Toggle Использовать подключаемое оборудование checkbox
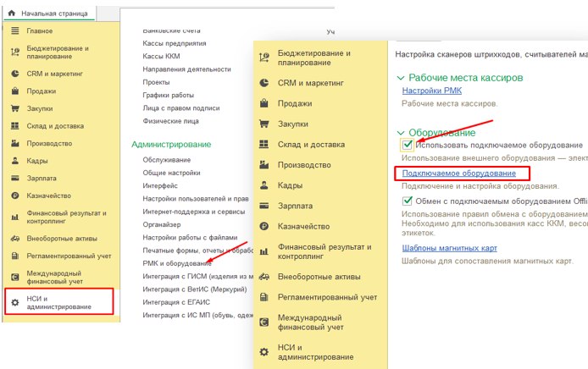Viewport: 588px width, 369px height. [408, 145]
